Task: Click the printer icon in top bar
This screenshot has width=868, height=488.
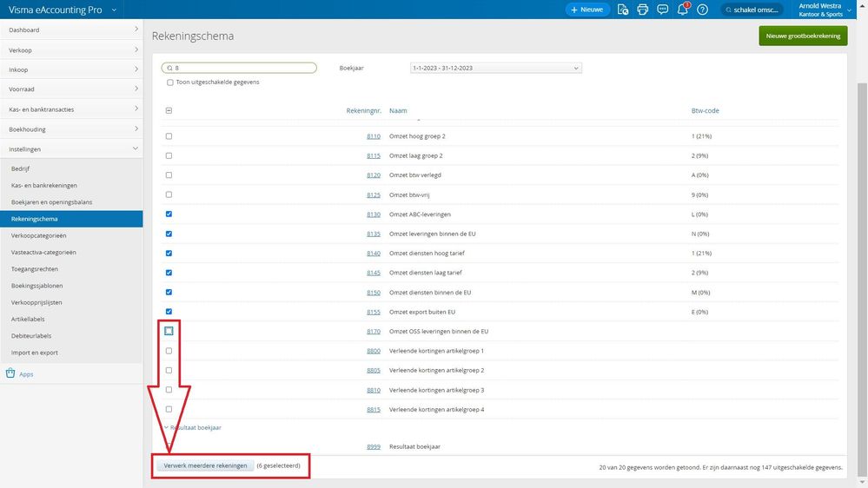Action: coord(643,10)
